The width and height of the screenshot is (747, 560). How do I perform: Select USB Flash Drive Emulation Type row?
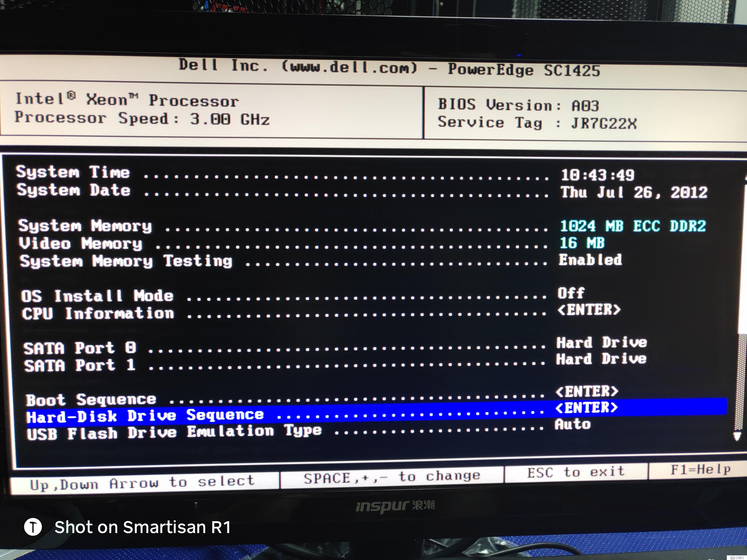(309, 429)
